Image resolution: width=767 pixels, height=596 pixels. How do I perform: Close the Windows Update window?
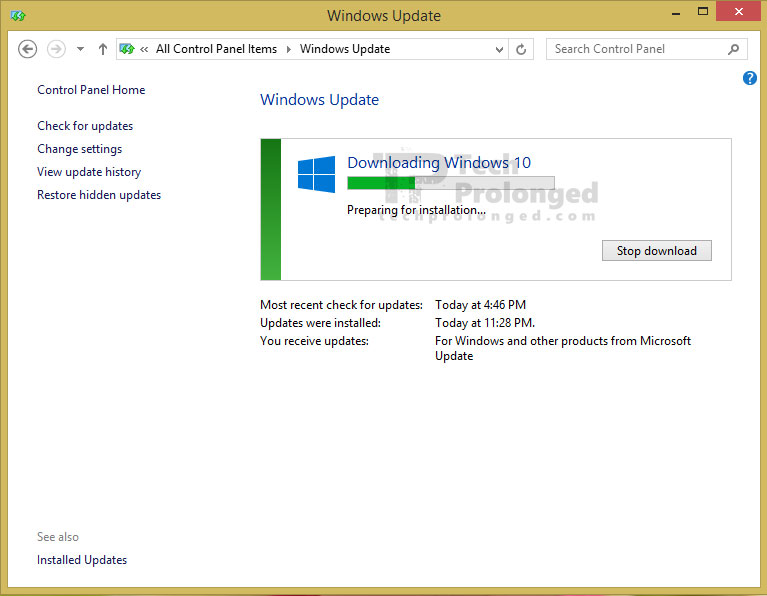point(739,11)
